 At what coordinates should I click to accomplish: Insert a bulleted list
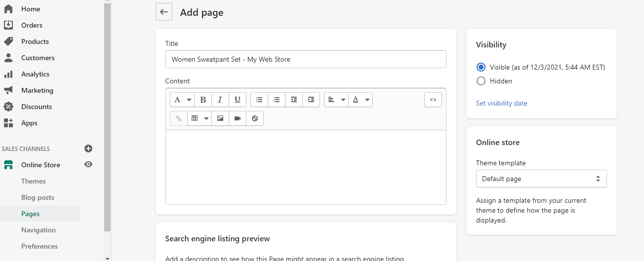pyautogui.click(x=259, y=100)
